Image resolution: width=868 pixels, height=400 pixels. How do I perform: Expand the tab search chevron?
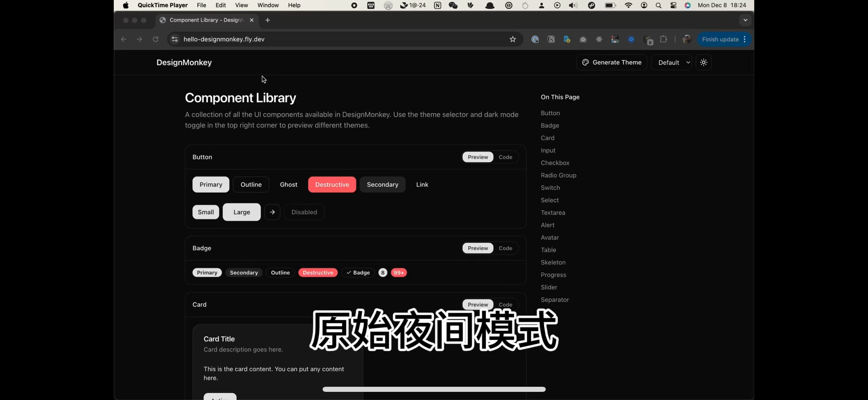point(745,20)
